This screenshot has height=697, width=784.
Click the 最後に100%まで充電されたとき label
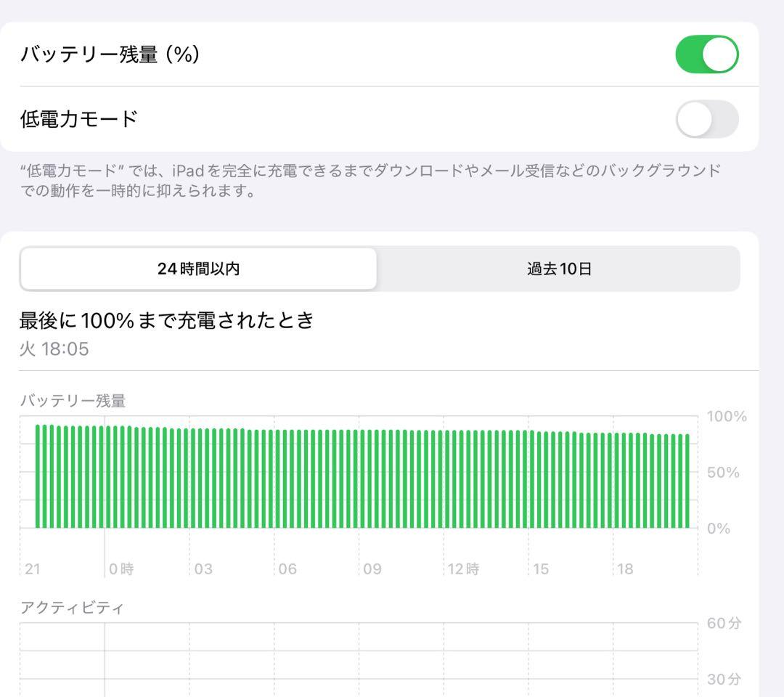pos(166,320)
